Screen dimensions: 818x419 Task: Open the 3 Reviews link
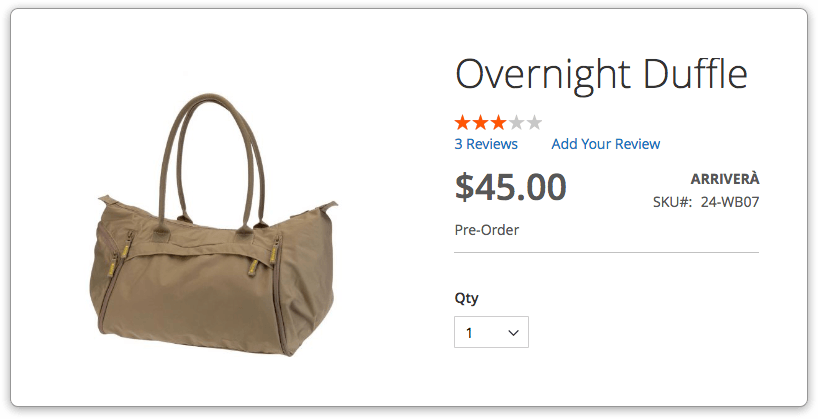(486, 144)
